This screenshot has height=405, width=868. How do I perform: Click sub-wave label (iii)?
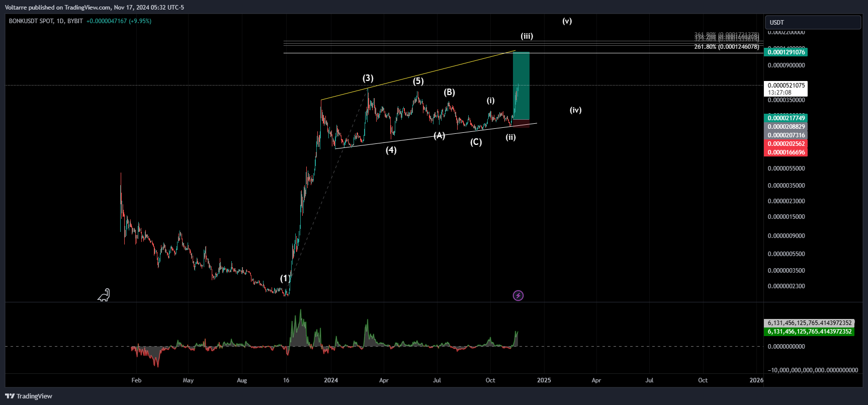[x=527, y=36]
